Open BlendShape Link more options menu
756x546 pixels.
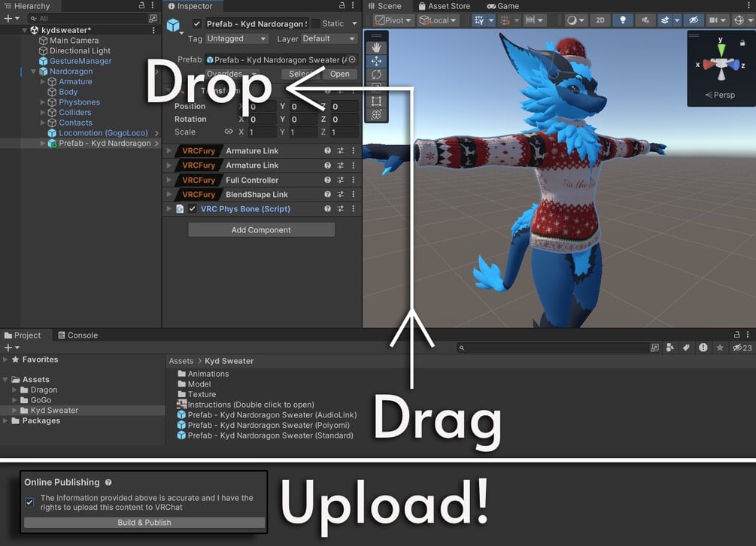[x=353, y=194]
